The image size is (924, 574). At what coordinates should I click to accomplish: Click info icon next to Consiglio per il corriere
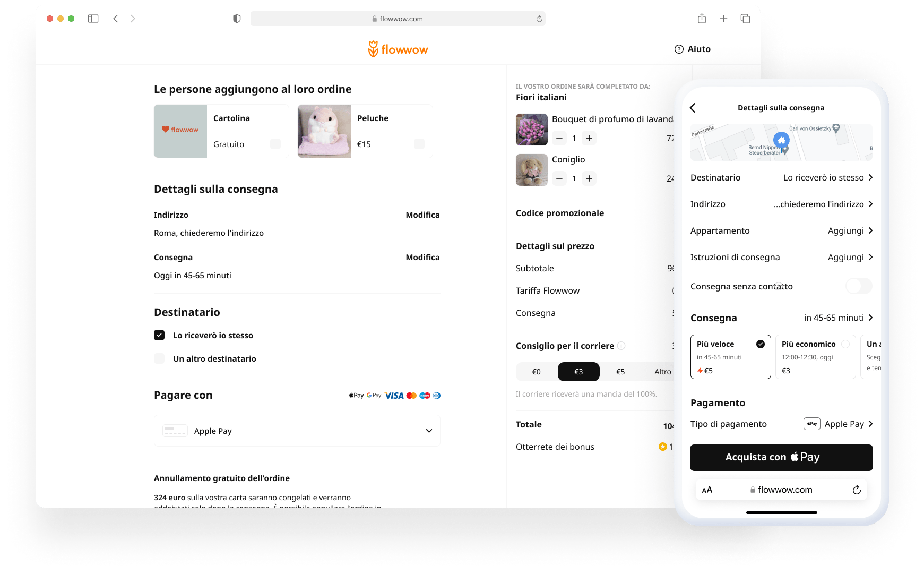click(x=621, y=346)
